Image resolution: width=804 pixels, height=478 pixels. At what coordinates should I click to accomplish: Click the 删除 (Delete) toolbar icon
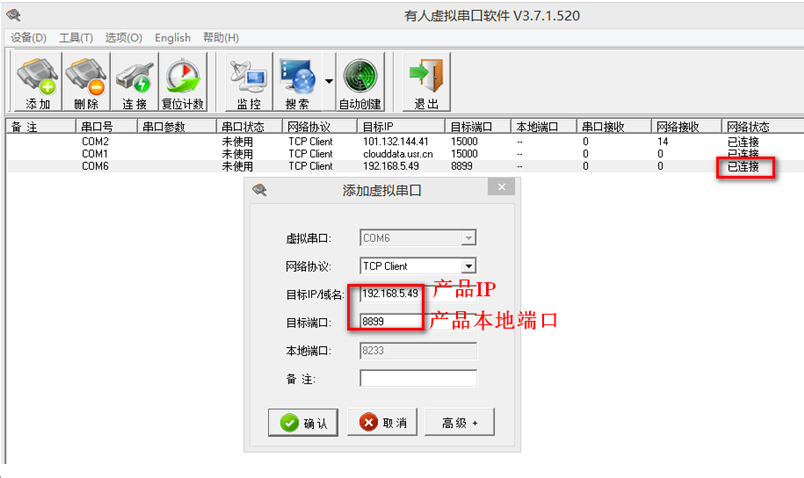click(x=86, y=82)
